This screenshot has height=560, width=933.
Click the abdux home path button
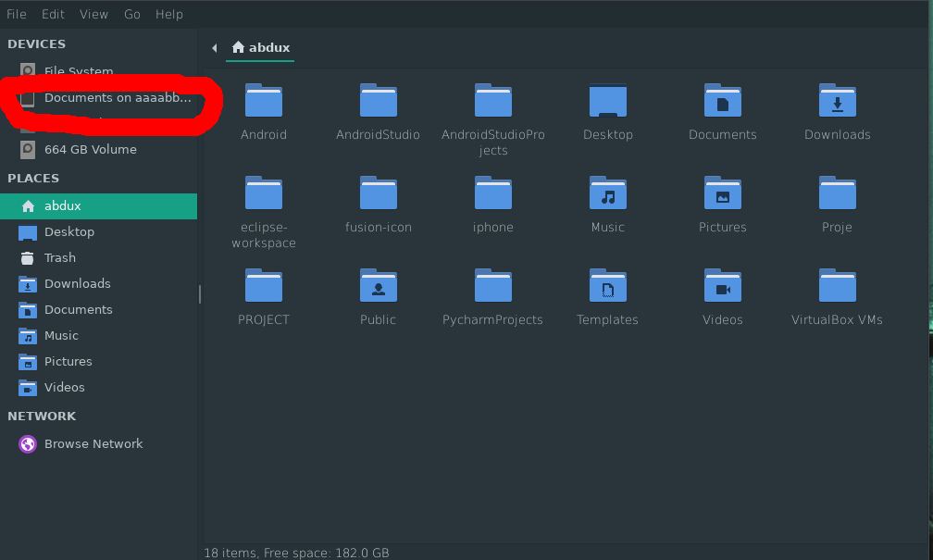click(x=261, y=47)
